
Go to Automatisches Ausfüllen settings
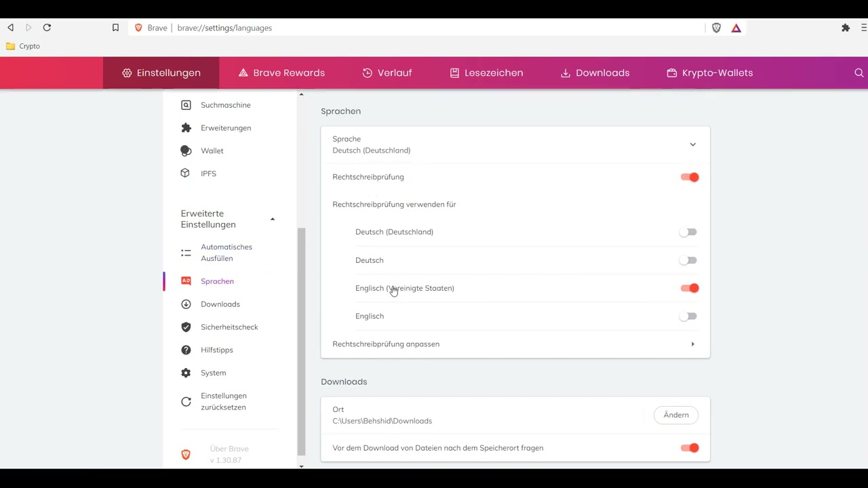coord(226,253)
